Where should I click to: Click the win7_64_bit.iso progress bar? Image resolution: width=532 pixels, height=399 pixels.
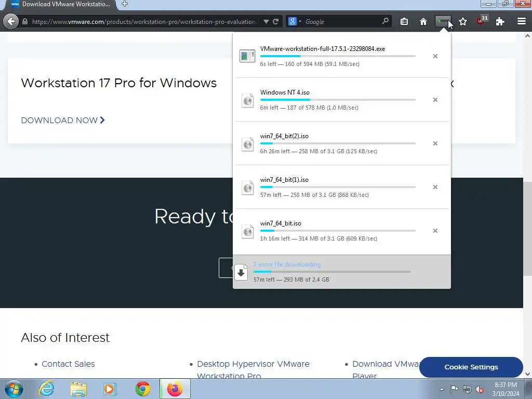click(338, 231)
